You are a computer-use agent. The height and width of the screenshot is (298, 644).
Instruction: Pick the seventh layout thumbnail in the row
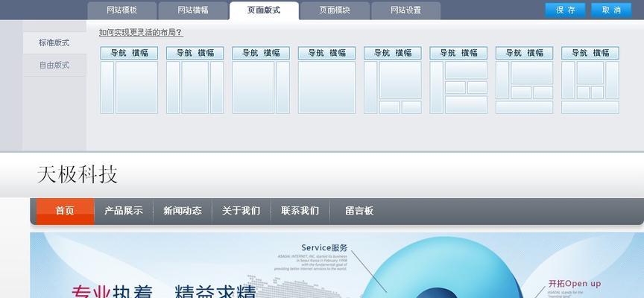pos(524,80)
